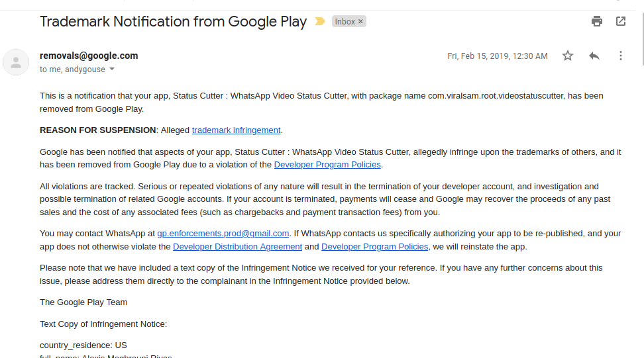The height and width of the screenshot is (358, 644).
Task: Click the 'country_residence: US' line
Action: 83,345
